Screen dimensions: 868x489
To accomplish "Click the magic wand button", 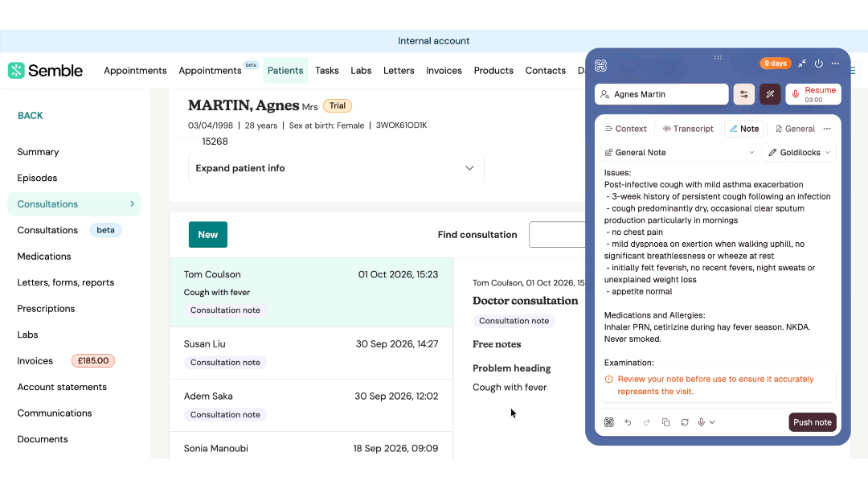I will tap(770, 94).
